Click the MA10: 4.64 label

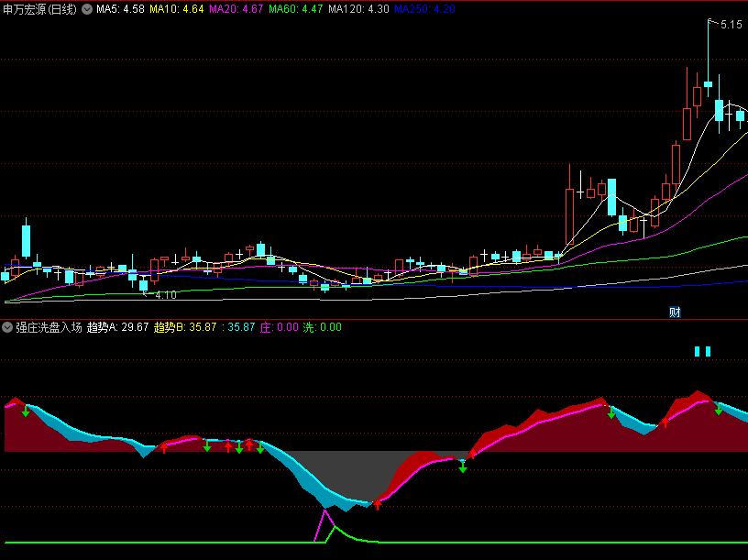pyautogui.click(x=177, y=9)
